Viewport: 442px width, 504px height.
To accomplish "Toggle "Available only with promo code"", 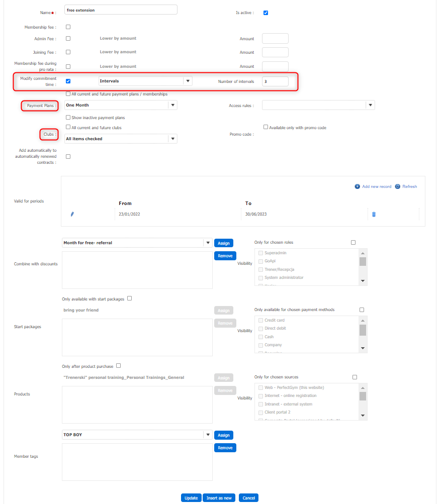I will 265,127.
